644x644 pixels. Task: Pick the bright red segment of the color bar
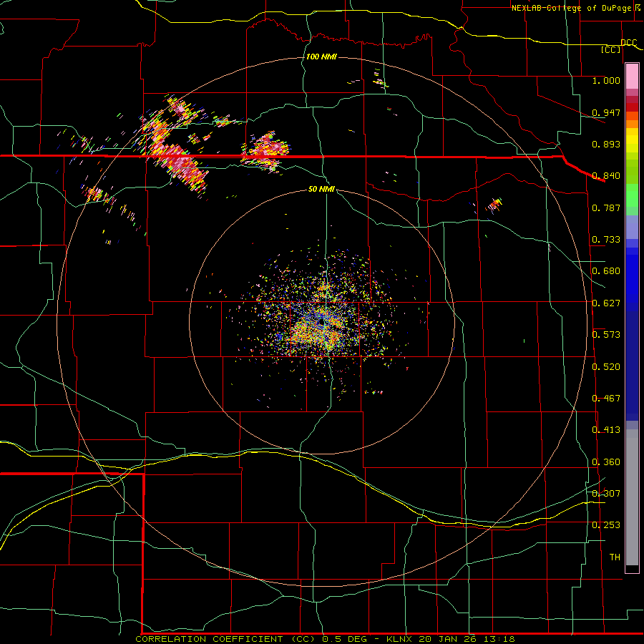632,107
